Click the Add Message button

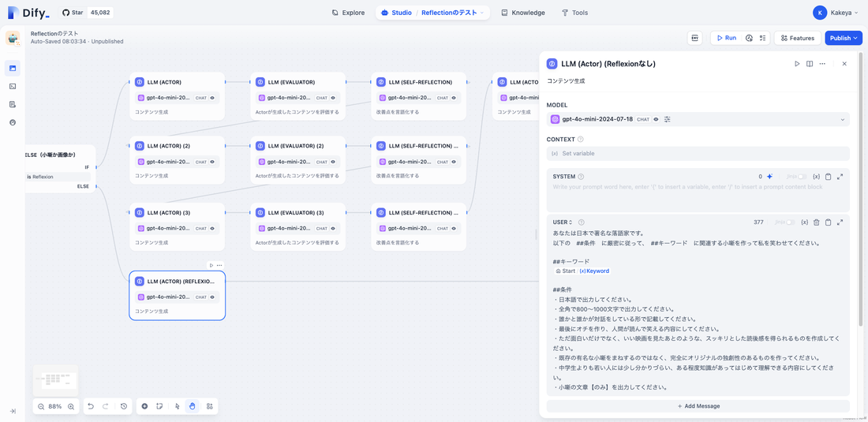pyautogui.click(x=698, y=406)
